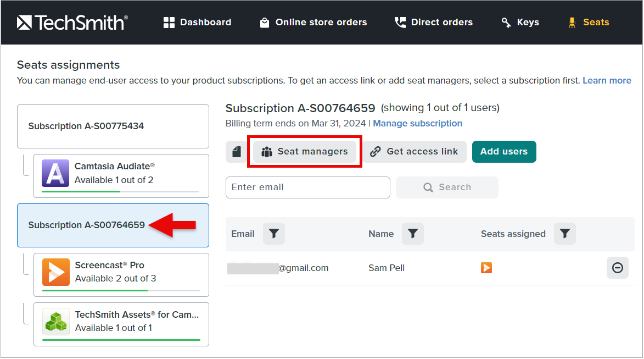Image resolution: width=644 pixels, height=359 pixels.
Task: Click the Screencast Pro product icon
Action: 56,272
